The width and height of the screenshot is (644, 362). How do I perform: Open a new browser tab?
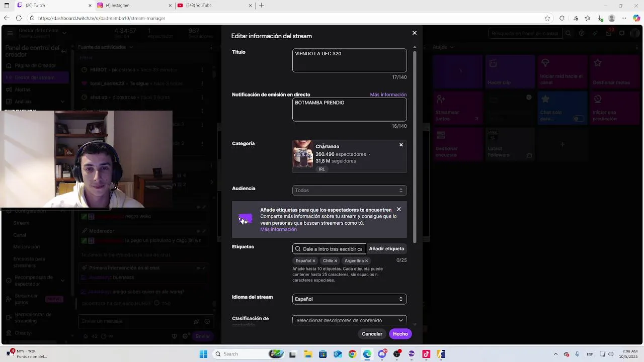261,6
